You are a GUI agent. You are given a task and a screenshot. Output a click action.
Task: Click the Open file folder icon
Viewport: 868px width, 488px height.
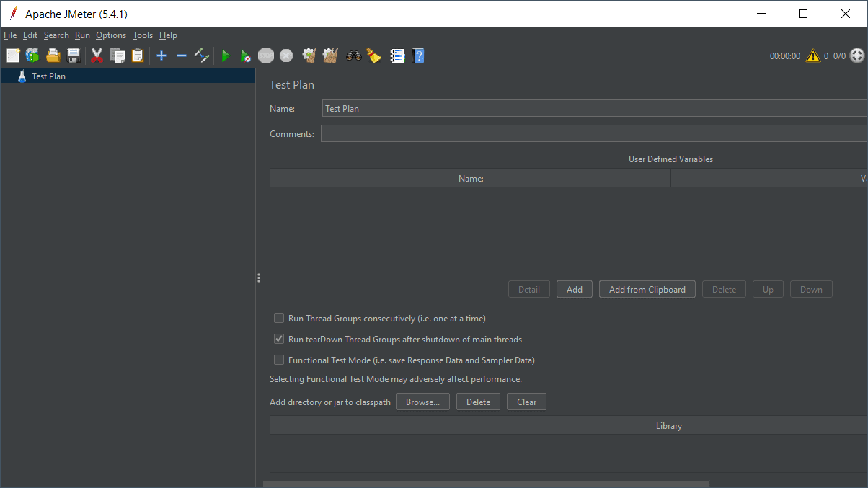(x=53, y=56)
